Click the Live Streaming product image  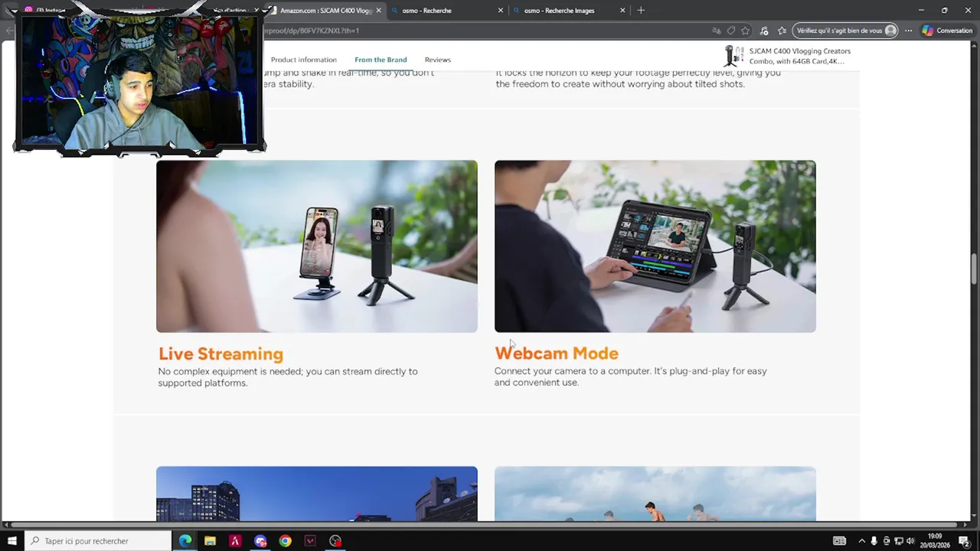tap(316, 246)
